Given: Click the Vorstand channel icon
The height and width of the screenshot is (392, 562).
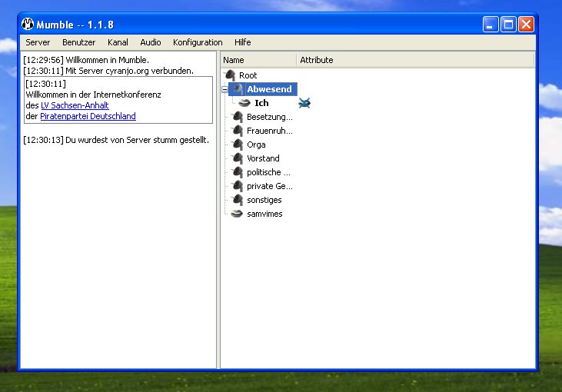Looking at the screenshot, I should pyautogui.click(x=238, y=158).
